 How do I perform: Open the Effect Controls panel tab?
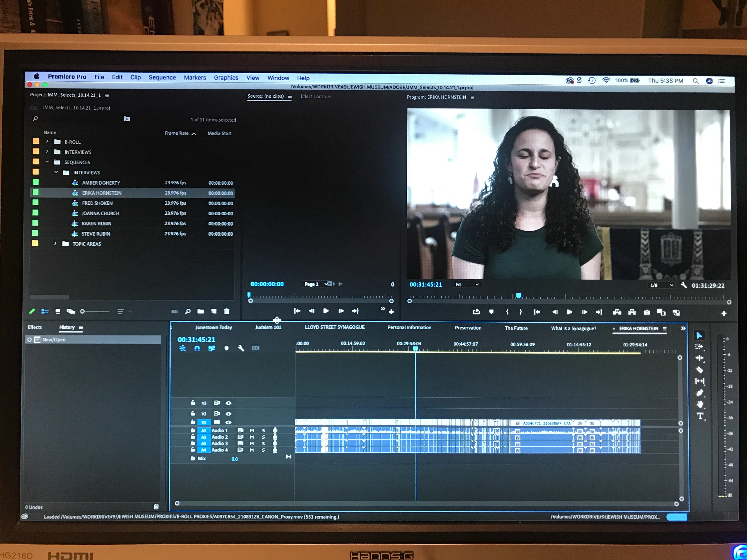[x=315, y=96]
